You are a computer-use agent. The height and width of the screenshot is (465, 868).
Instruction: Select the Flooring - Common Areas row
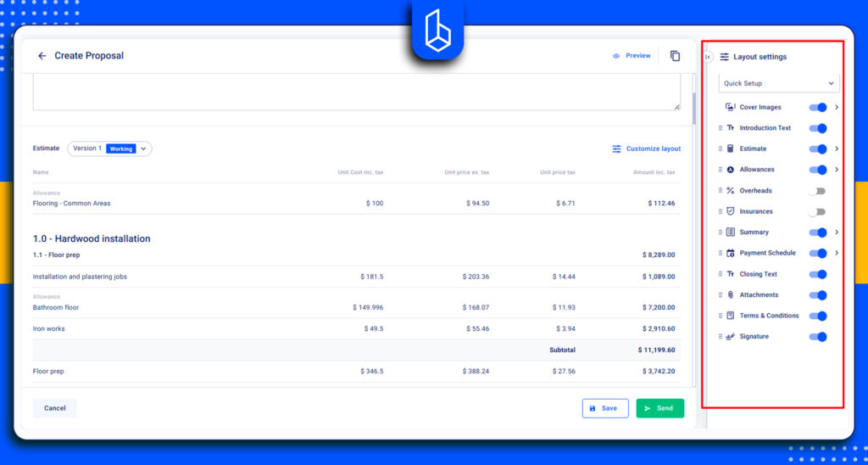pyautogui.click(x=357, y=199)
